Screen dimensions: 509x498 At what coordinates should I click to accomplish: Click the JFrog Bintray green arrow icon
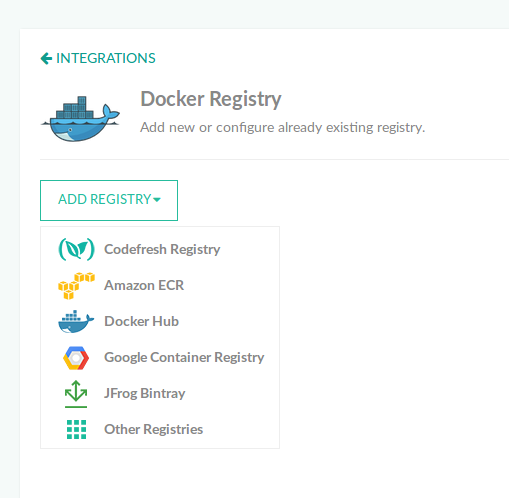coord(76,394)
